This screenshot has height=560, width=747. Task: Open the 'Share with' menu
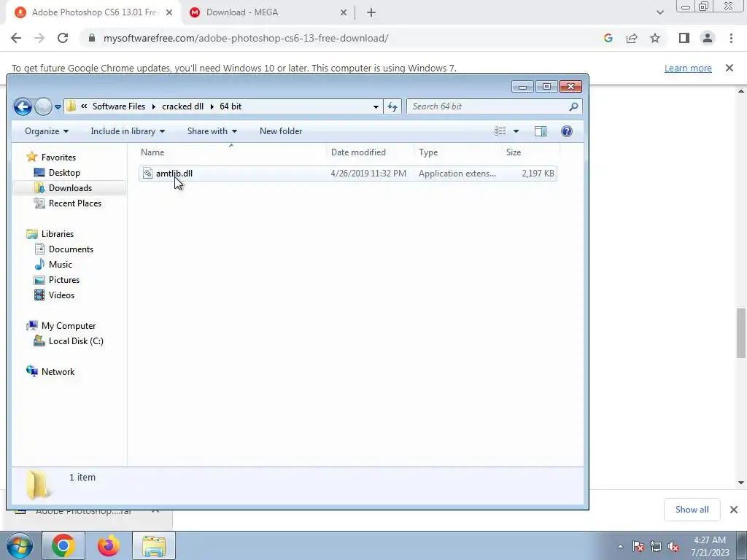coord(212,131)
